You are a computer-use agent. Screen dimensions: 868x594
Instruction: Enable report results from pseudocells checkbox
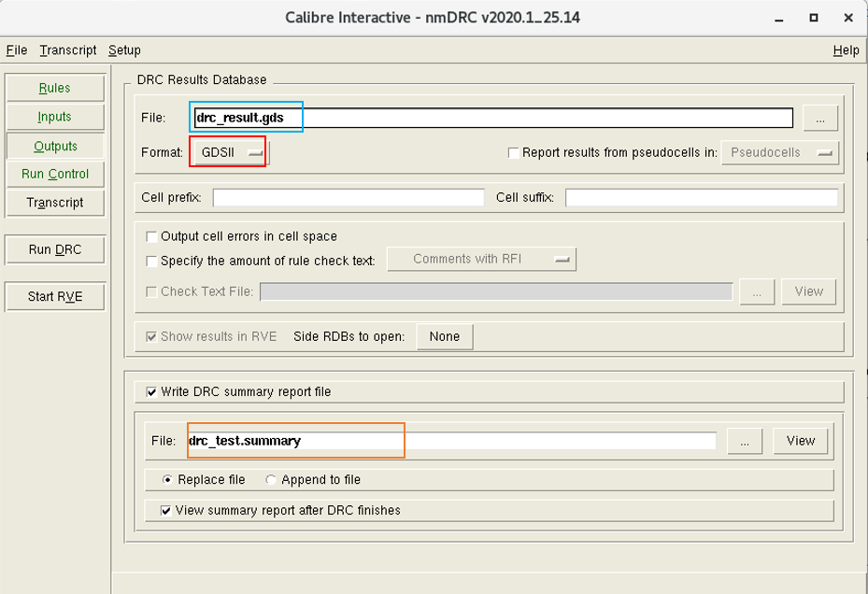point(513,153)
